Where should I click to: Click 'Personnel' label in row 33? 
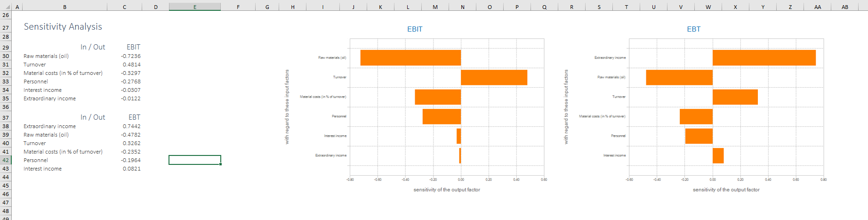(x=36, y=81)
